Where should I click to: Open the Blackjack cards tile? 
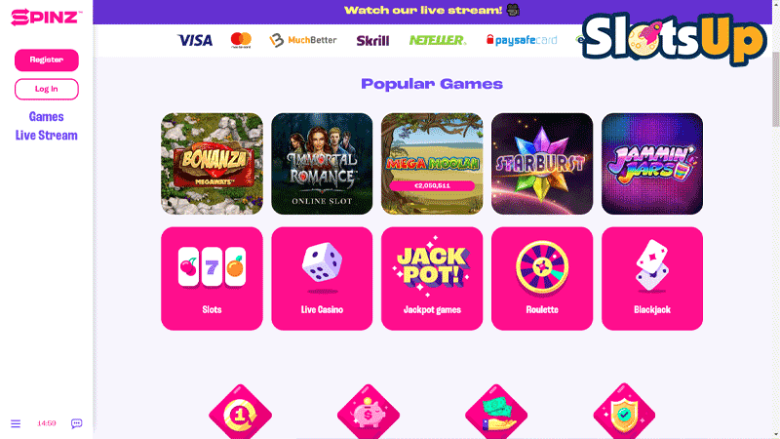point(652,278)
